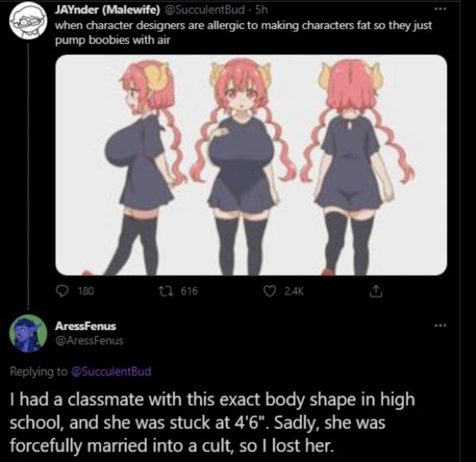Open the attached character sheet image
Screen dimensions: 476x462
[x=251, y=165]
